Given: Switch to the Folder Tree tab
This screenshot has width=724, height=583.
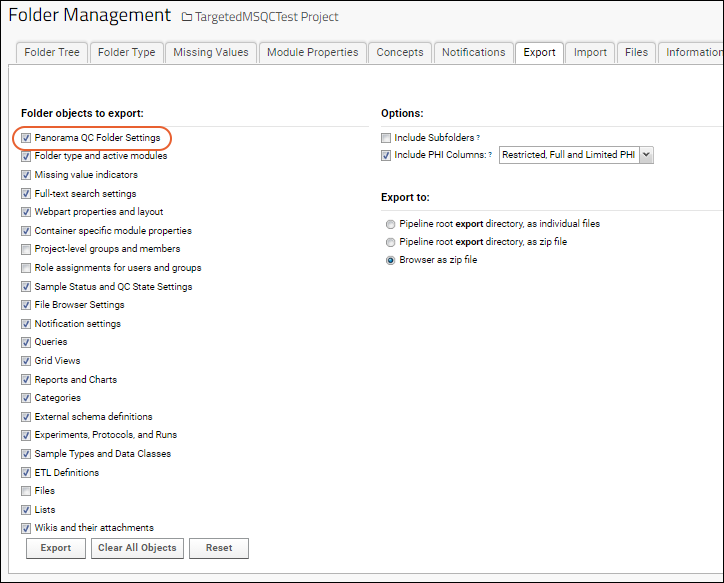Looking at the screenshot, I should (52, 53).
